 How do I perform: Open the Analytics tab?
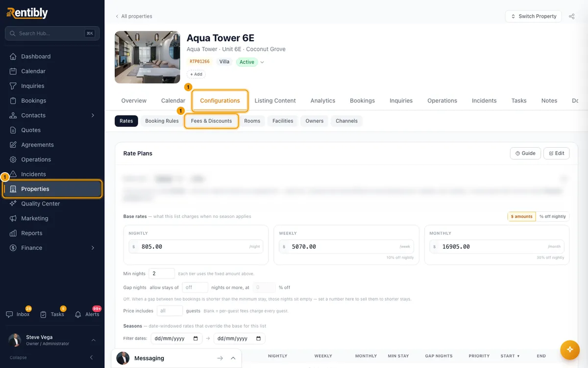point(323,101)
